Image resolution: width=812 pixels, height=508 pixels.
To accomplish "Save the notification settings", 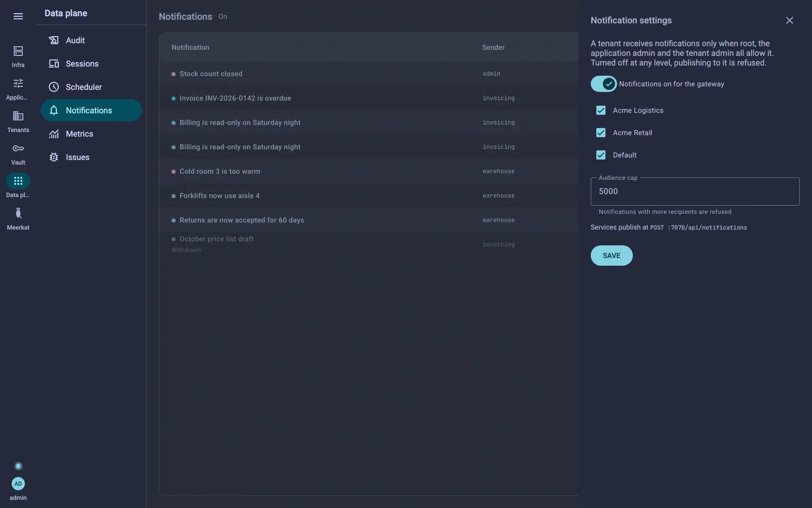I will coord(612,256).
